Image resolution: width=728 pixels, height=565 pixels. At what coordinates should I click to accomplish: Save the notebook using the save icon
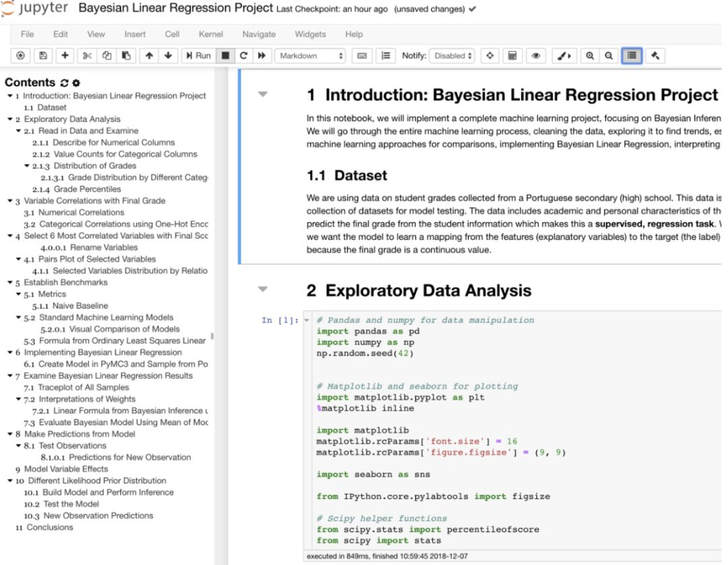click(x=42, y=55)
